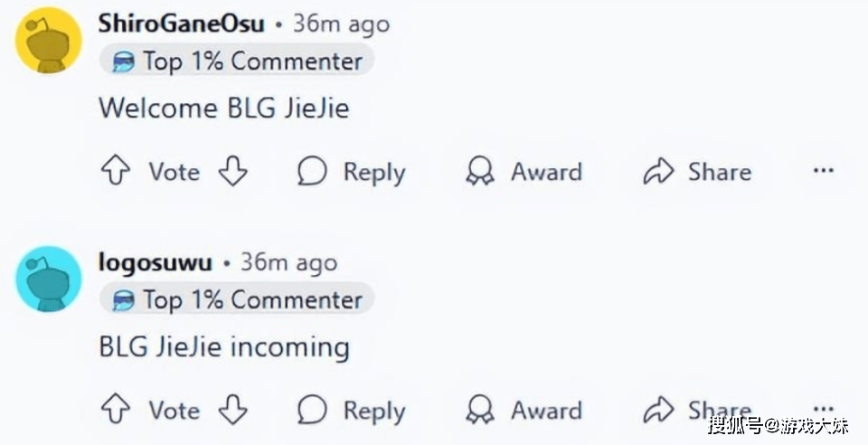Viewport: 868px width, 445px height.
Task: Click the speech bubble icon on logosuwu's comment
Action: [x=312, y=410]
